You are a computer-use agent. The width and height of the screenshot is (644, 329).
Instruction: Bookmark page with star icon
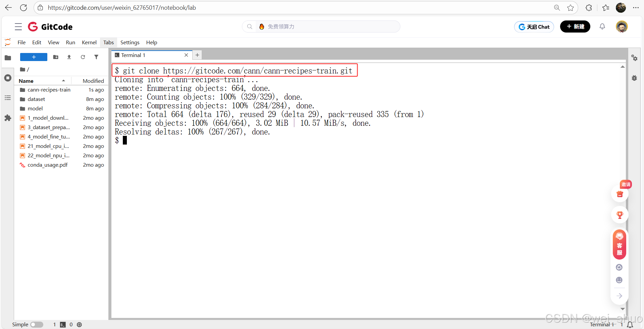pyautogui.click(x=571, y=8)
